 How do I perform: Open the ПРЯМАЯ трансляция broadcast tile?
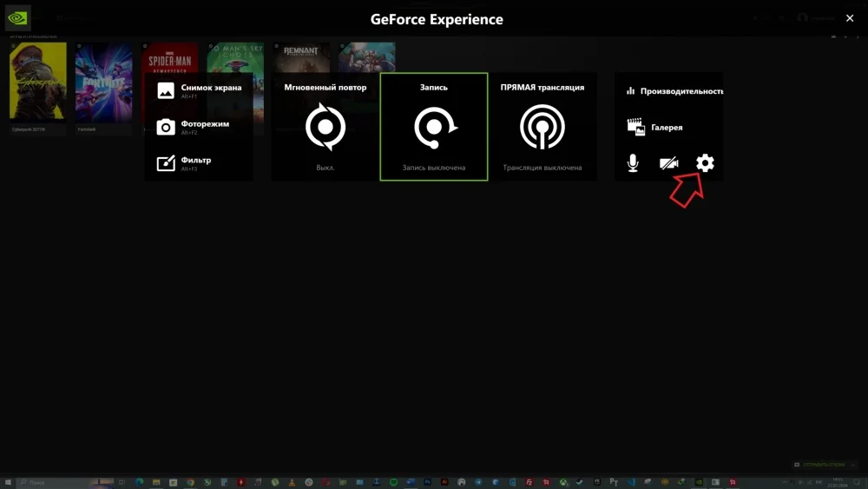[542, 127]
